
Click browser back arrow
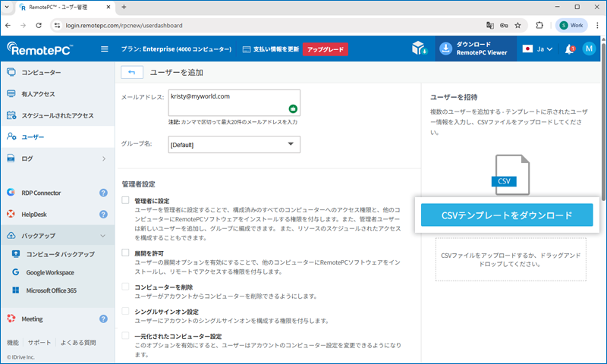pyautogui.click(x=8, y=26)
